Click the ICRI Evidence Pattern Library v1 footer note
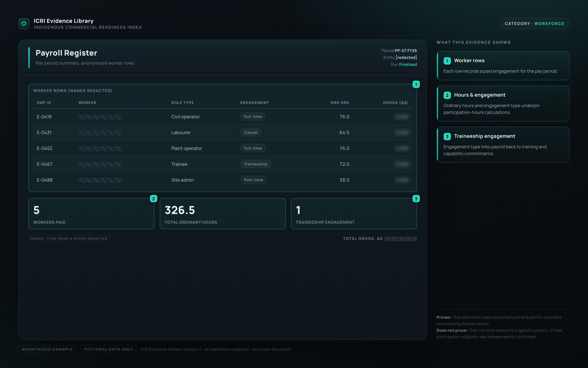The height and width of the screenshot is (368, 588). [216, 349]
